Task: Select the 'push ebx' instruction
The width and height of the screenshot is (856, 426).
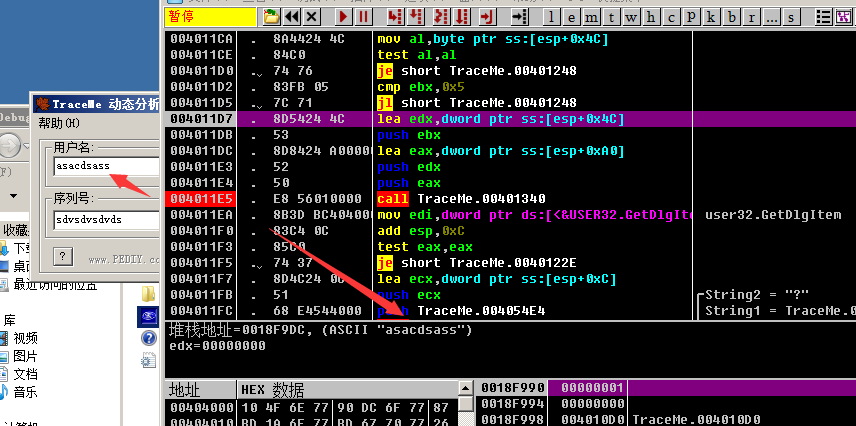Action: [x=408, y=135]
